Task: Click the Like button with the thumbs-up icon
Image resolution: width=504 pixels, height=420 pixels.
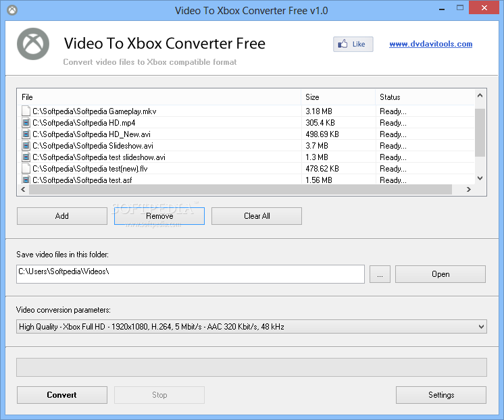Action: (353, 44)
